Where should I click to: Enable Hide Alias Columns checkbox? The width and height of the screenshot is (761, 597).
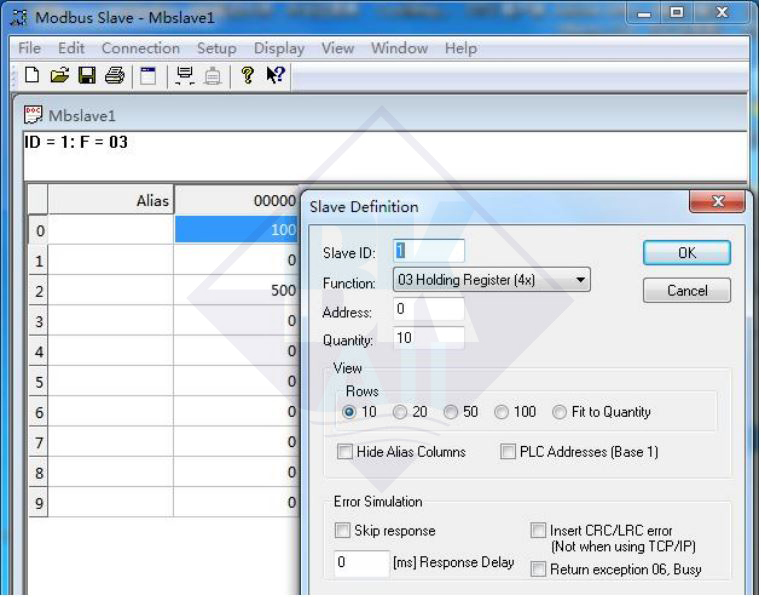345,452
